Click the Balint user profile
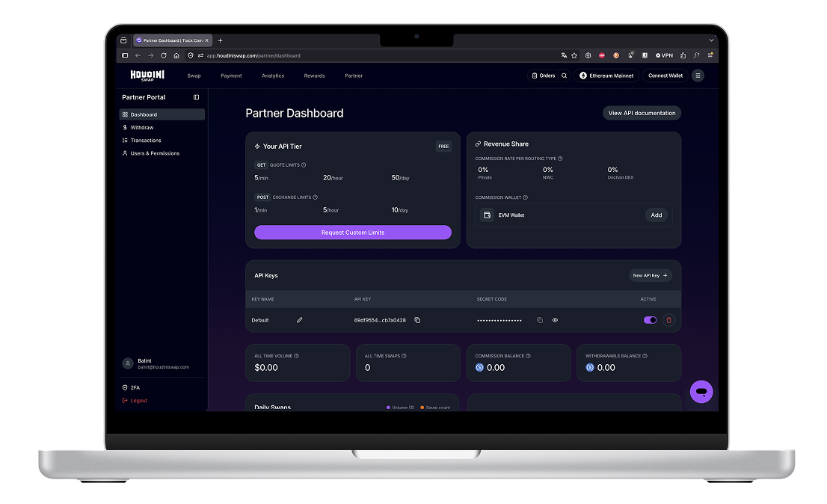Image resolution: width=827 pixels, height=504 pixels. [156, 363]
